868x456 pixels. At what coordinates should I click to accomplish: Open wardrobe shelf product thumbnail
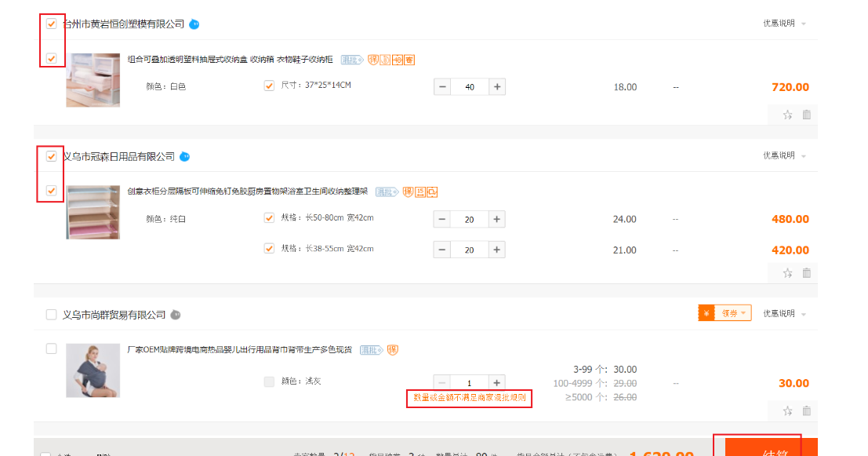click(x=93, y=212)
